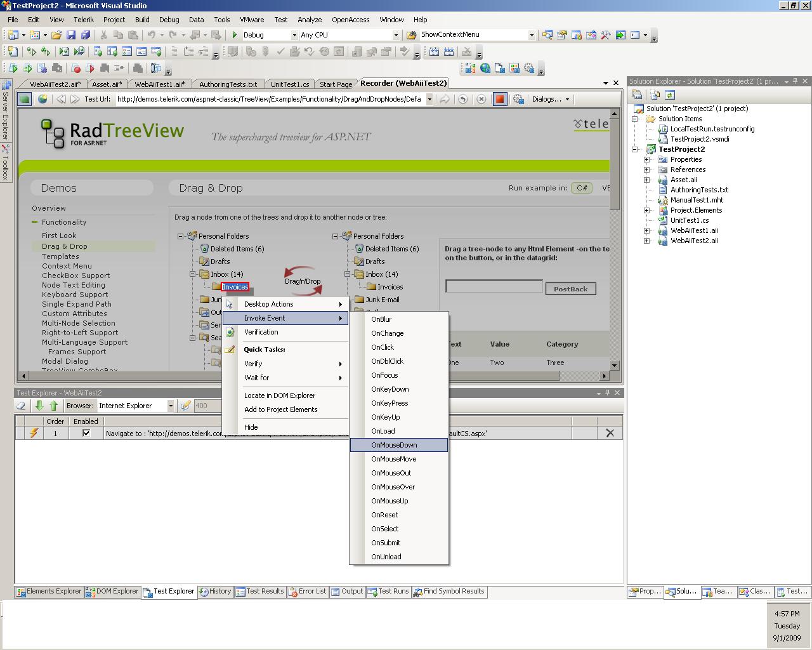This screenshot has height=650, width=812.
Task: Click the recorder settings gear icon
Action: pos(518,99)
